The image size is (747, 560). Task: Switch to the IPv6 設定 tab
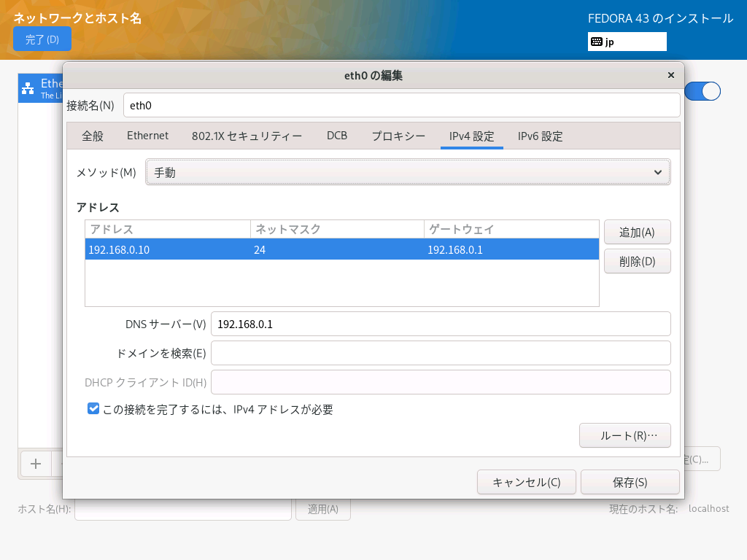coord(540,136)
